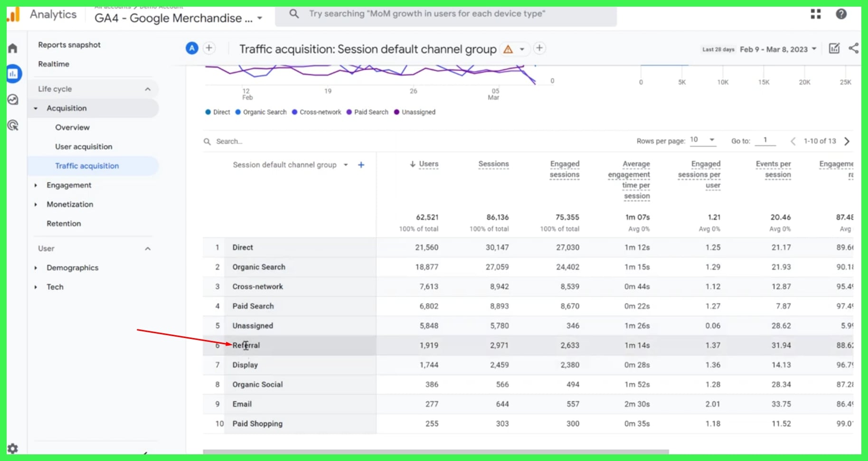Screen dimensions: 868x461
Task: Click the Organic Search legend color dot
Action: 238,112
